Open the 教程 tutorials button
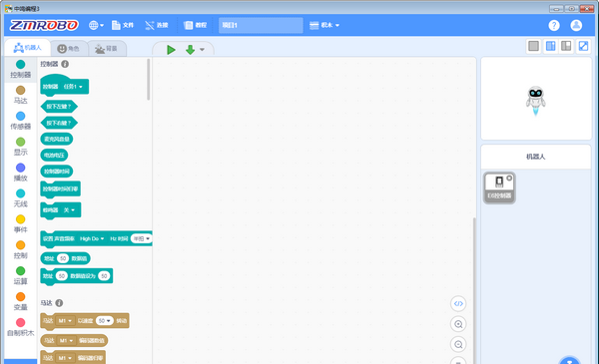 196,25
